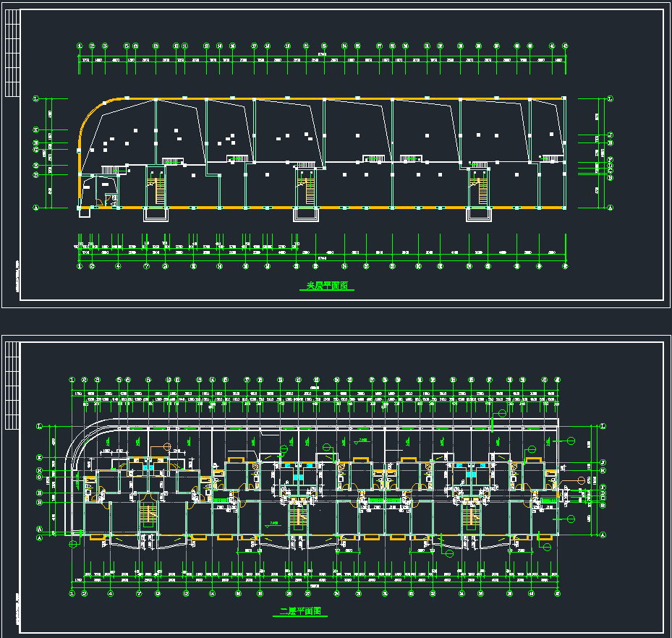Viewport: 672px width, 638px height.
Task: Click axis bubble L left of mezzanine plan
Action: pyautogui.click(x=35, y=98)
